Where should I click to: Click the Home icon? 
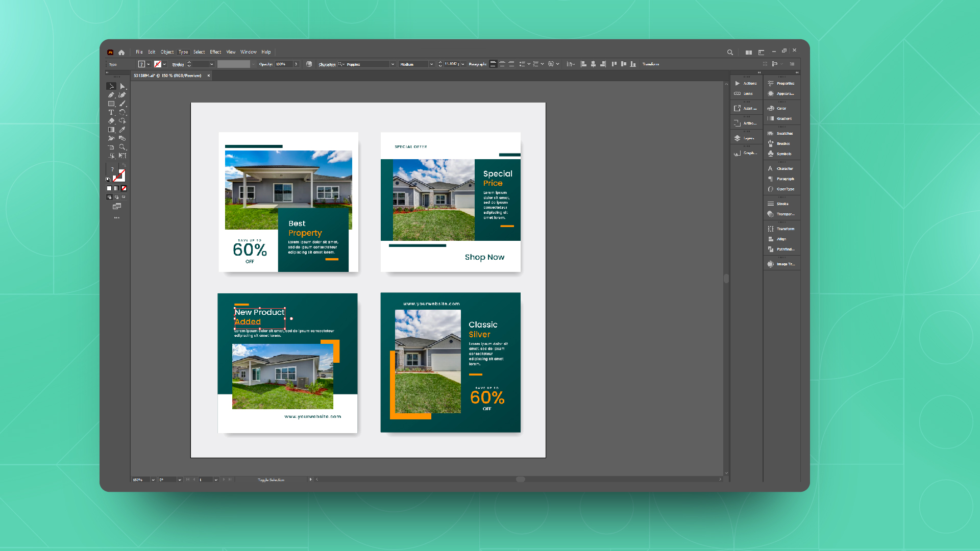[x=121, y=52]
